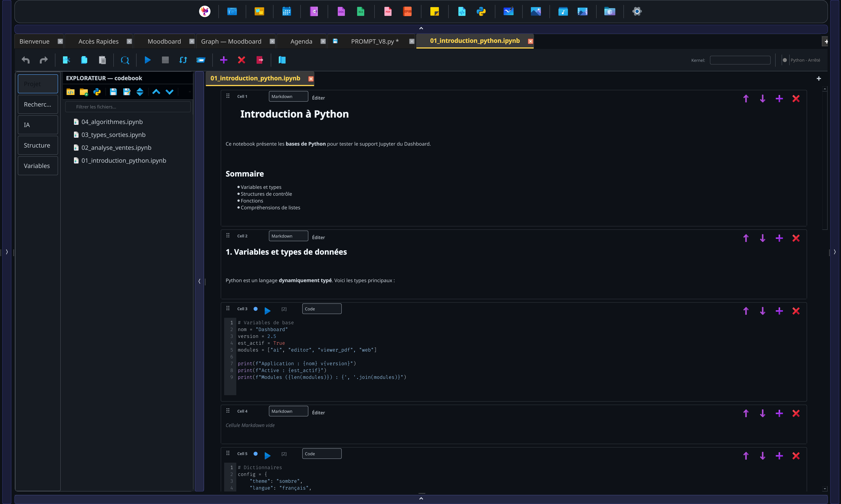Switch to the PROMPT_V8.py tab
841x504 pixels.
(375, 42)
